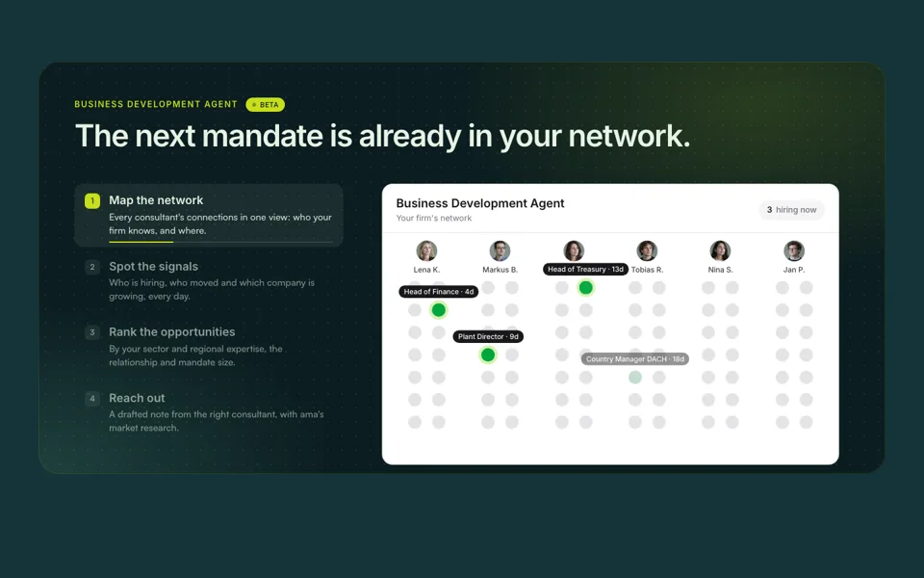Click green node under Plant Director

coord(488,355)
